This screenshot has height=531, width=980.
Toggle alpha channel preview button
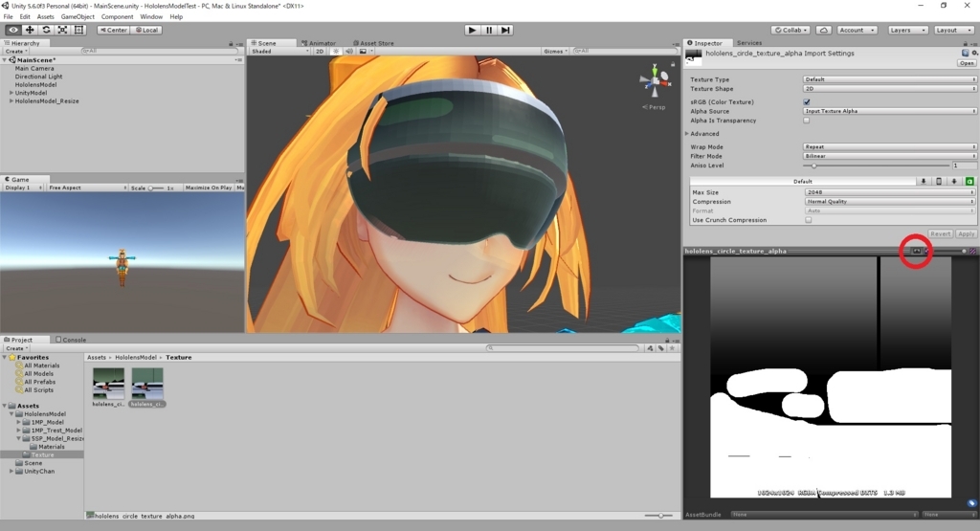click(x=917, y=251)
